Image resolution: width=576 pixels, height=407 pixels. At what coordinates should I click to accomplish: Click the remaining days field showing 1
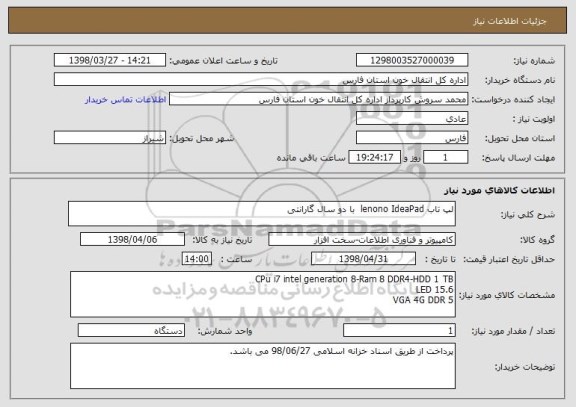coord(446,158)
